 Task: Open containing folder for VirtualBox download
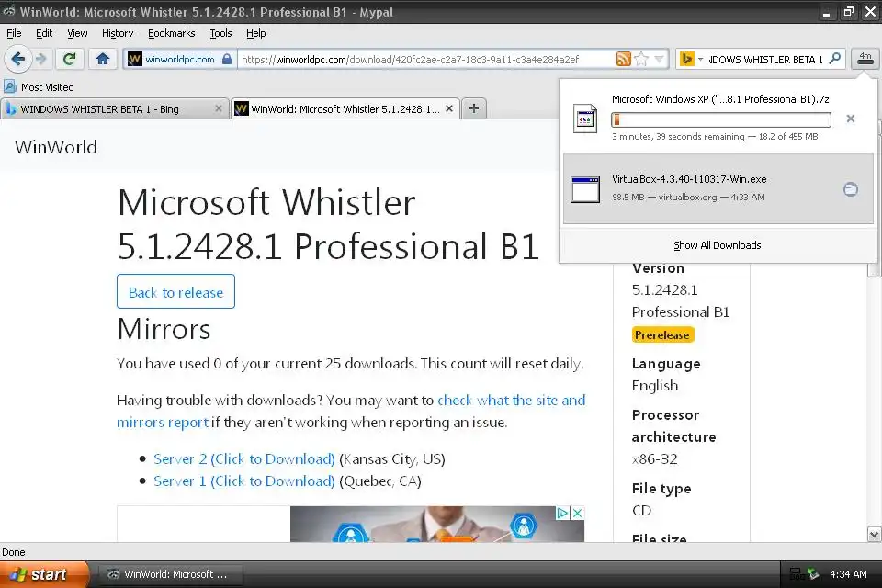point(851,189)
